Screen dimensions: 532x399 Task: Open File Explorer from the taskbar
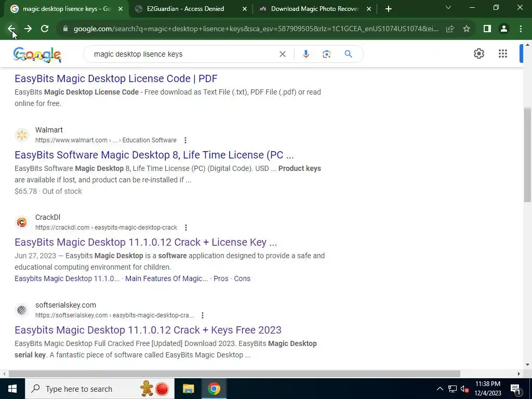click(188, 389)
